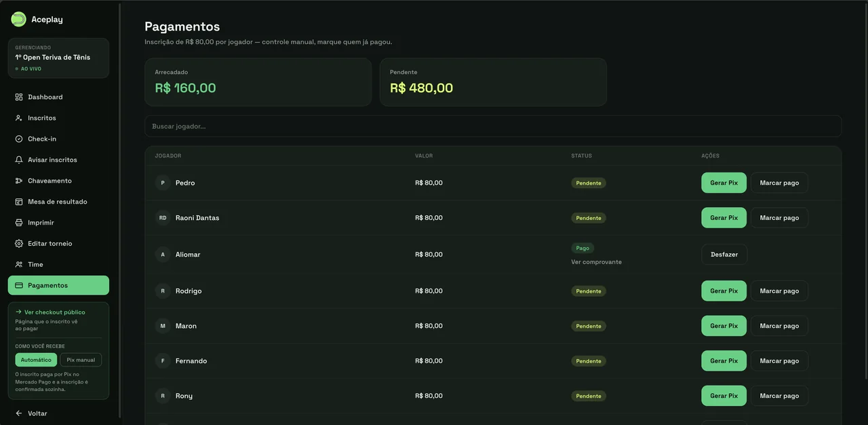868x425 pixels.
Task: Click the arrow icon beside Ver checkout público
Action: (18, 312)
